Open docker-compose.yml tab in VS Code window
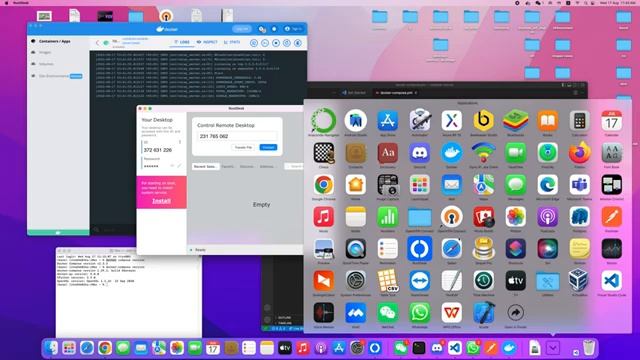The height and width of the screenshot is (360, 640). click(x=396, y=93)
